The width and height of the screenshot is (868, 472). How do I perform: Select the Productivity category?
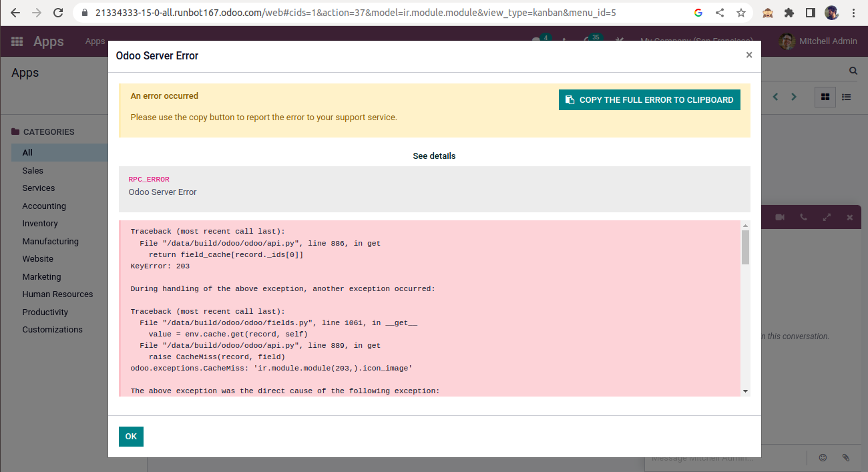click(x=45, y=312)
